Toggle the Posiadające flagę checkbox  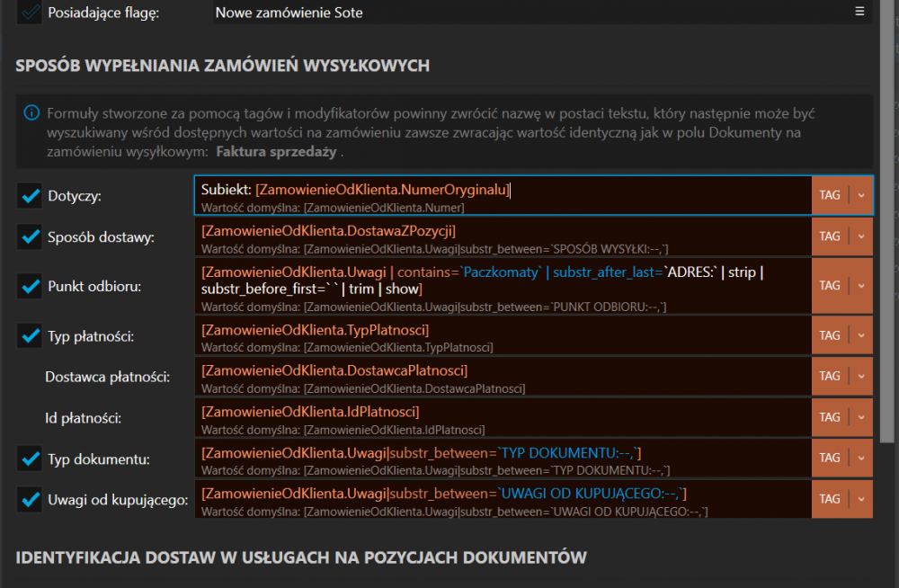pos(30,12)
